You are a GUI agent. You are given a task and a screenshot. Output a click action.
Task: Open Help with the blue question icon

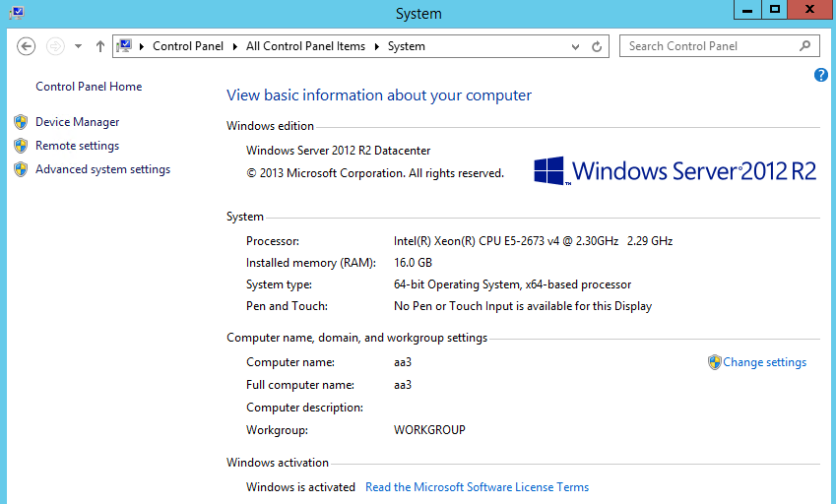pos(821,75)
